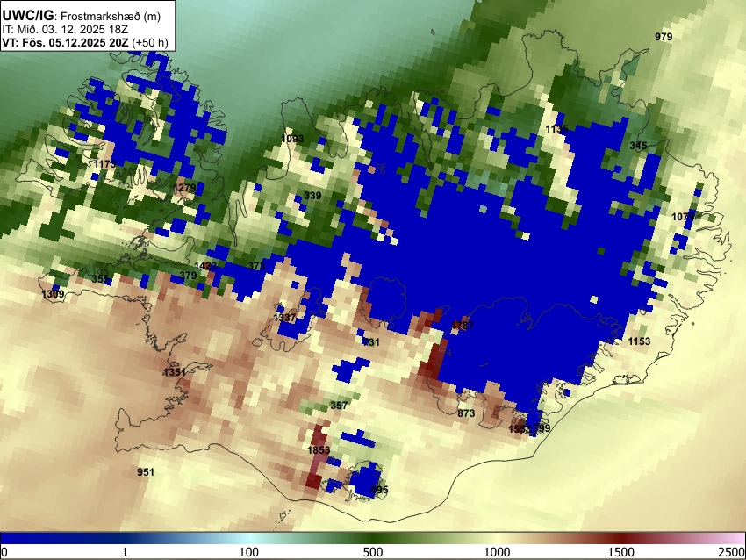Click the initial time line "IT: Mið. 03. 12. 2025 18Z"
Screen dimensions: 746x560
coord(65,30)
